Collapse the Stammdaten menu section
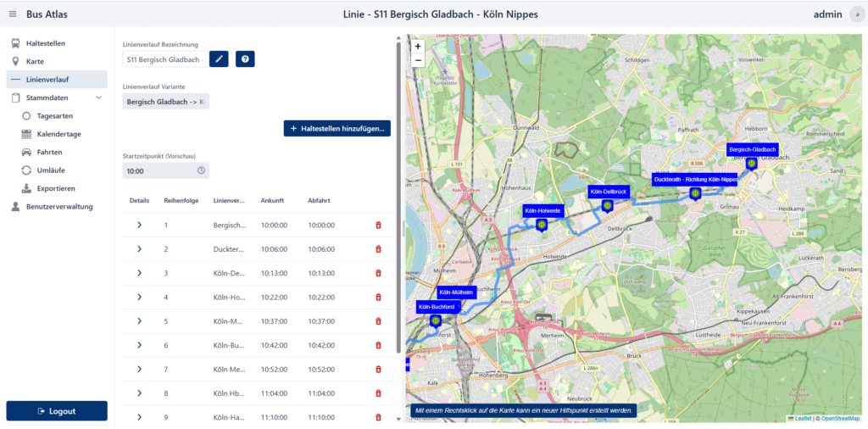The image size is (868, 429). pos(99,97)
